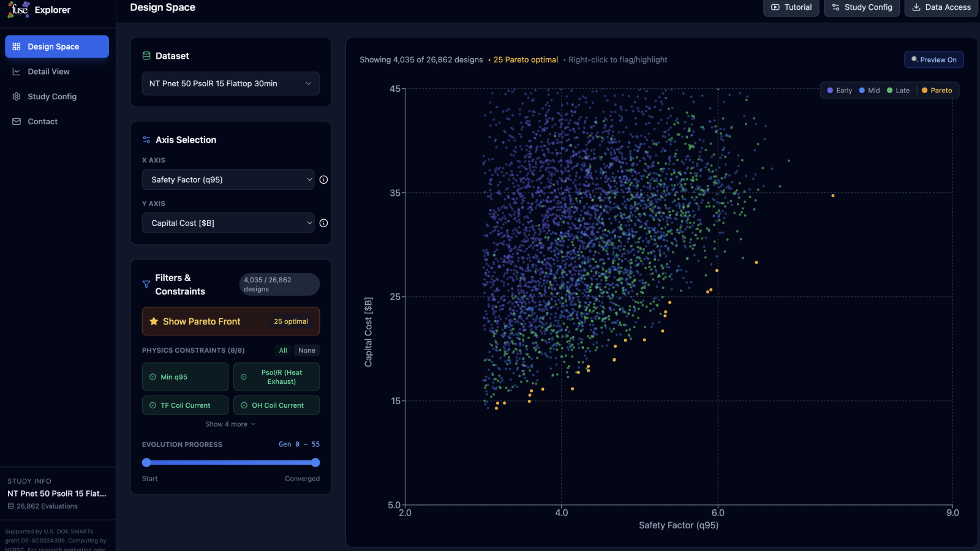Expand Show 4 more constraints

coord(230,424)
